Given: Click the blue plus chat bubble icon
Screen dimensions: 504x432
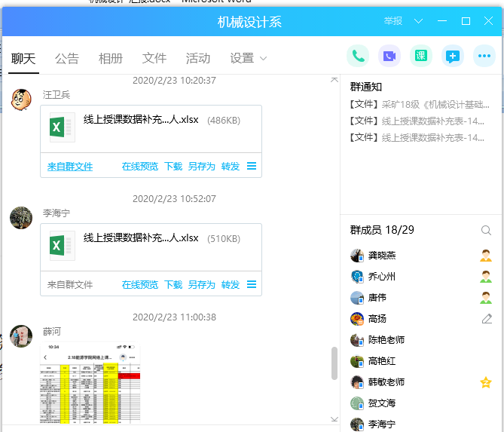Looking at the screenshot, I should (x=453, y=56).
